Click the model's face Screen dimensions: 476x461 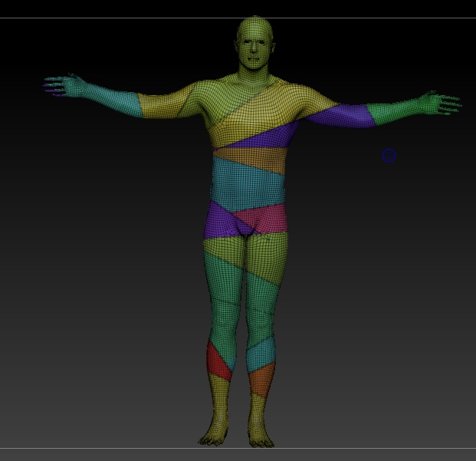(x=254, y=48)
